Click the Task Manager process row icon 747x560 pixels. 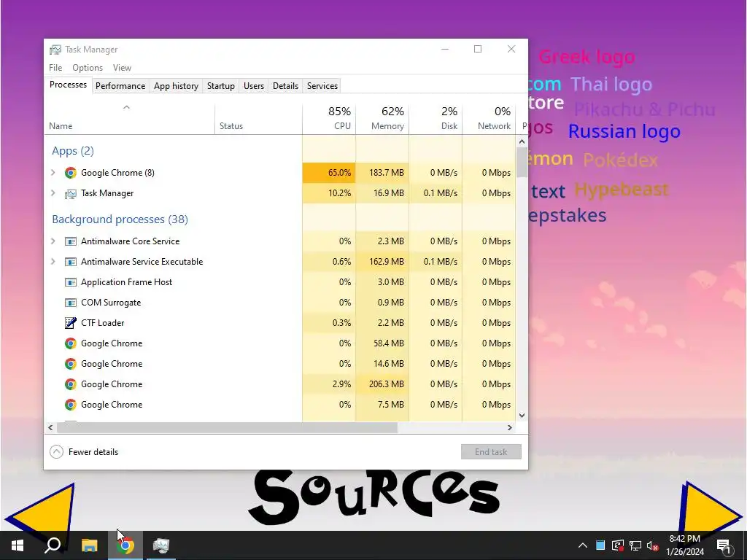(71, 193)
